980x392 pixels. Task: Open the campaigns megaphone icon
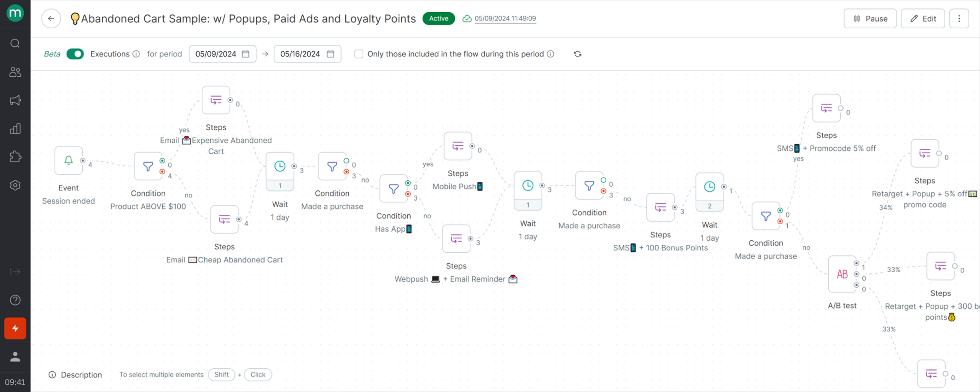pyautogui.click(x=15, y=100)
